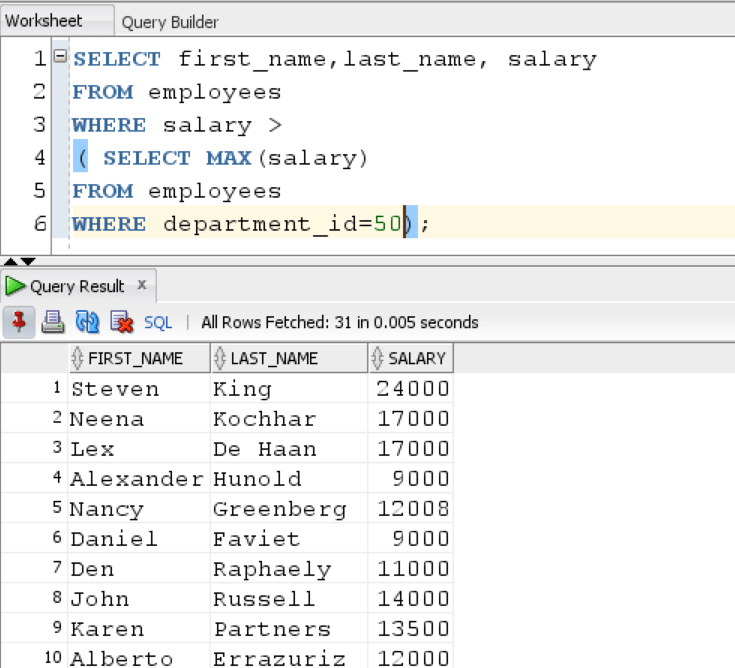Viewport: 735px width, 668px height.
Task: Click the MAX keyword on line 4
Action: 229,158
